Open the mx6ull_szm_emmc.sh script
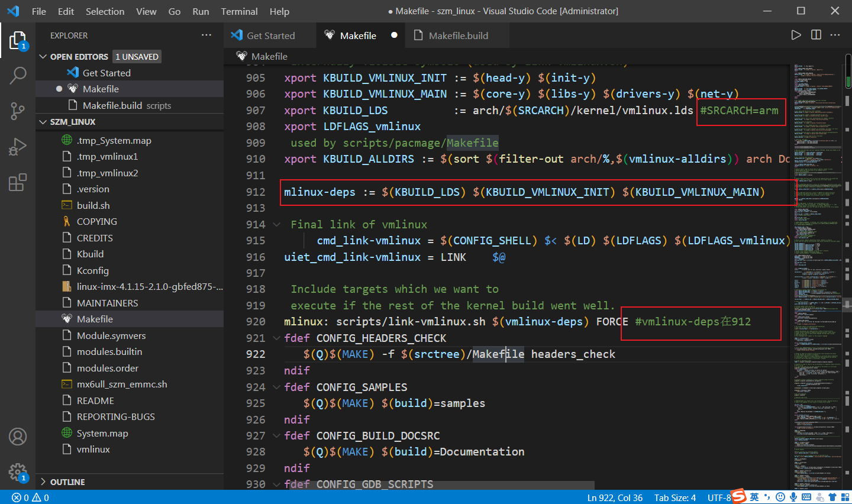Viewport: 852px width, 504px height. click(x=130, y=384)
